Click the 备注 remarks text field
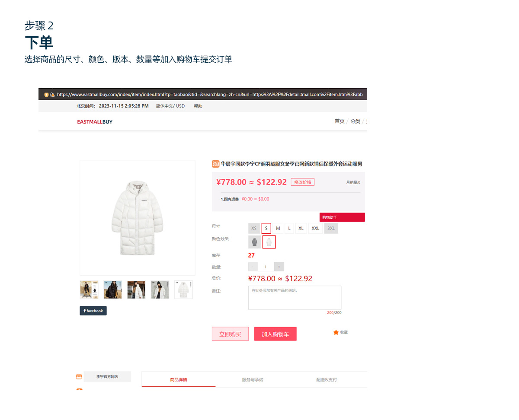519x420 pixels. click(295, 298)
